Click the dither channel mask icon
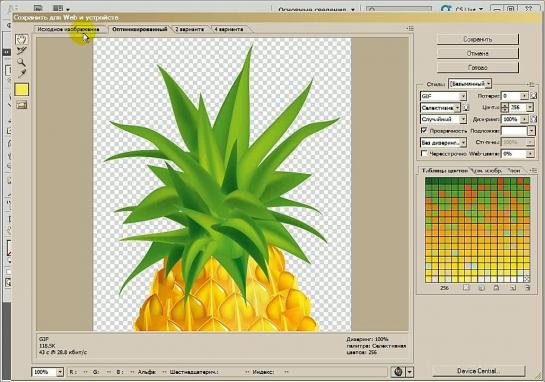This screenshot has height=382, width=545. click(x=534, y=119)
